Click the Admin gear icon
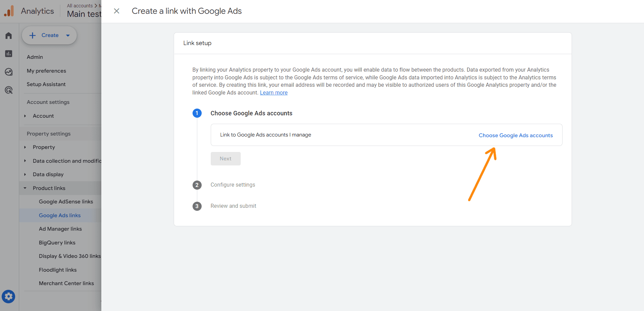Image resolution: width=644 pixels, height=311 pixels. pos(8,297)
